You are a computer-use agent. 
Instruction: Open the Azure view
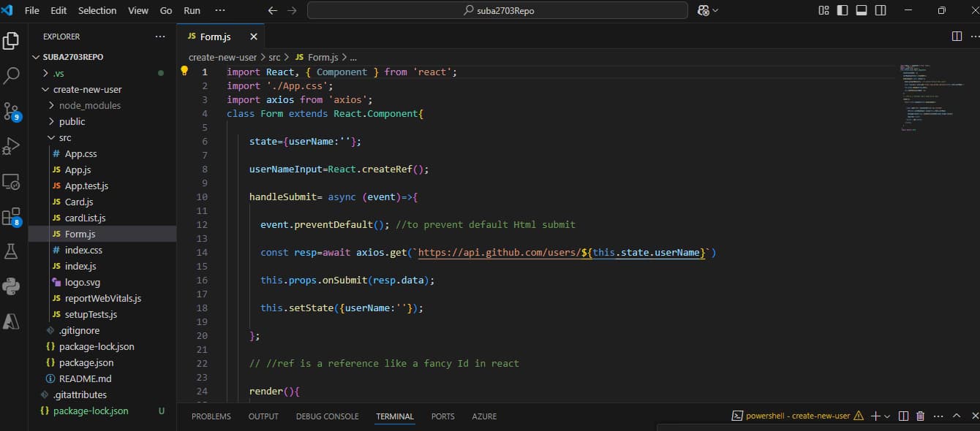(11, 321)
